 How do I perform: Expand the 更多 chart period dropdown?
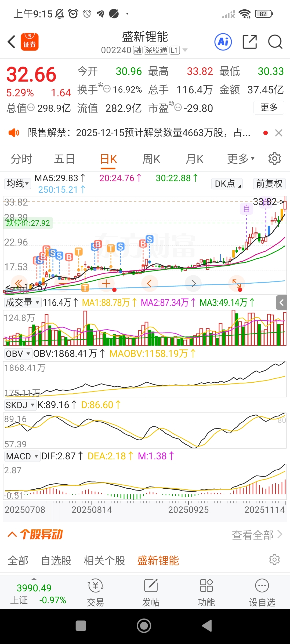point(241,159)
